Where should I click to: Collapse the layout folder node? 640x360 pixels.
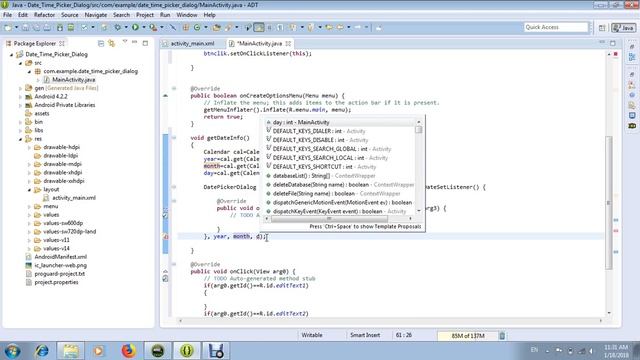(29, 190)
